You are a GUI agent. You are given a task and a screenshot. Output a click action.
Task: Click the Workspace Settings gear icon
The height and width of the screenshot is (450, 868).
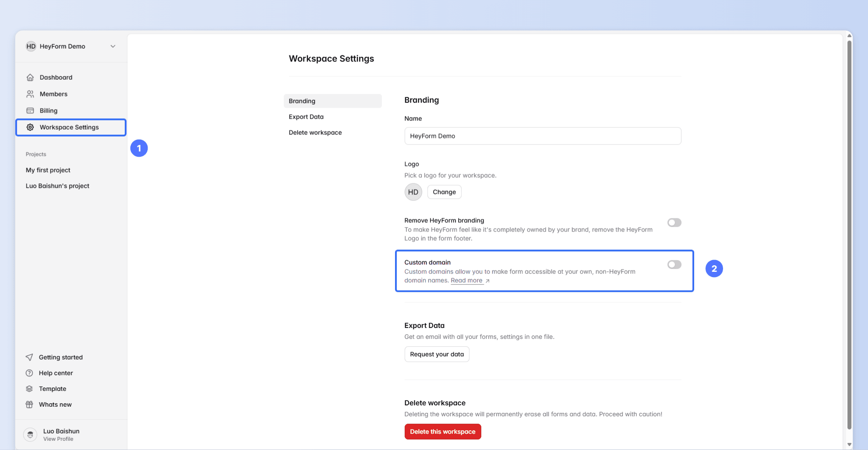(30, 127)
